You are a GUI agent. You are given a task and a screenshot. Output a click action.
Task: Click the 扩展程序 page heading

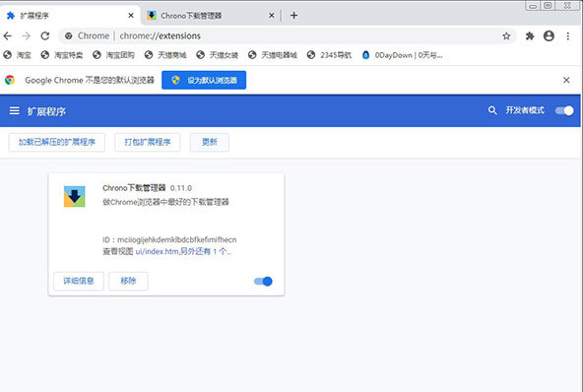pyautogui.click(x=46, y=111)
